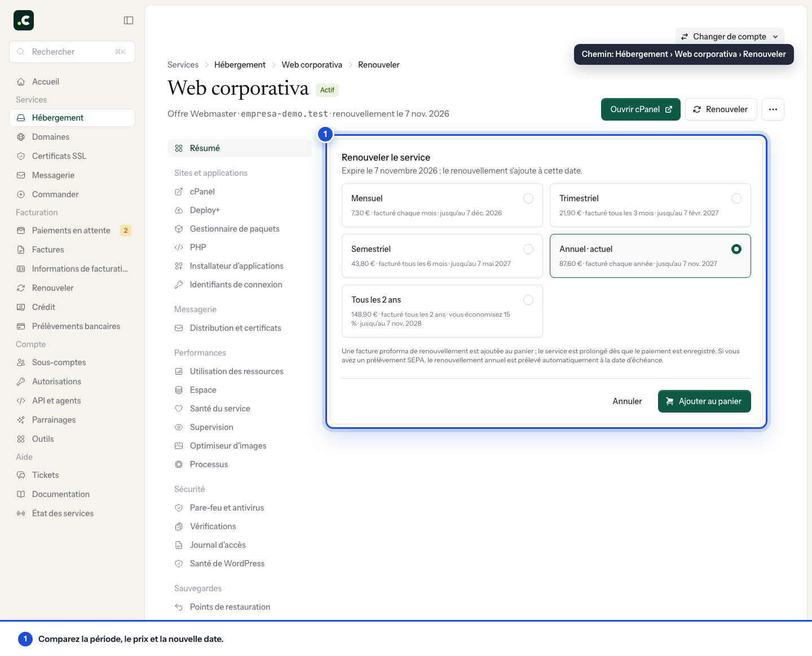Select the Semestriel billing radio button

pyautogui.click(x=528, y=249)
